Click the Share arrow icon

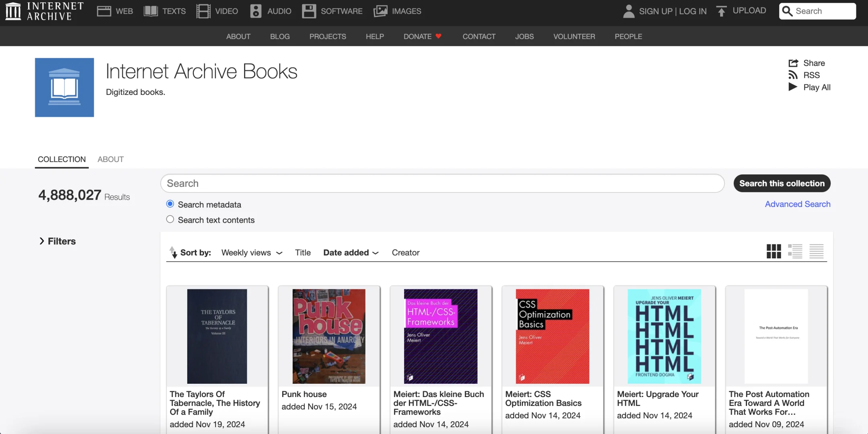[793, 63]
